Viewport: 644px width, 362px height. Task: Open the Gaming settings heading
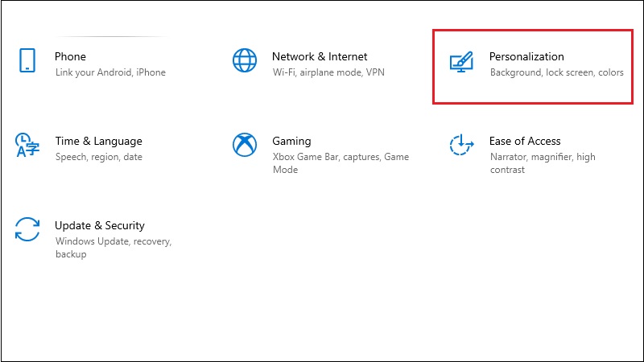click(291, 142)
